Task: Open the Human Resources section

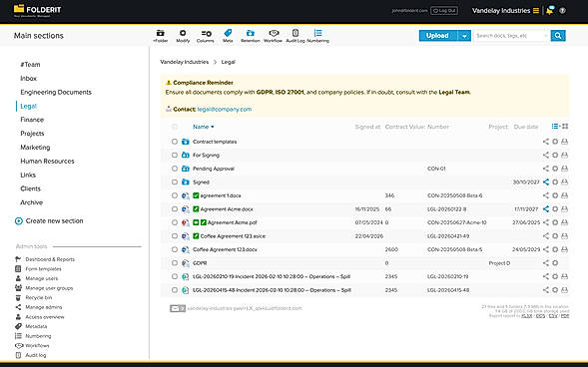Action: pyautogui.click(x=47, y=161)
